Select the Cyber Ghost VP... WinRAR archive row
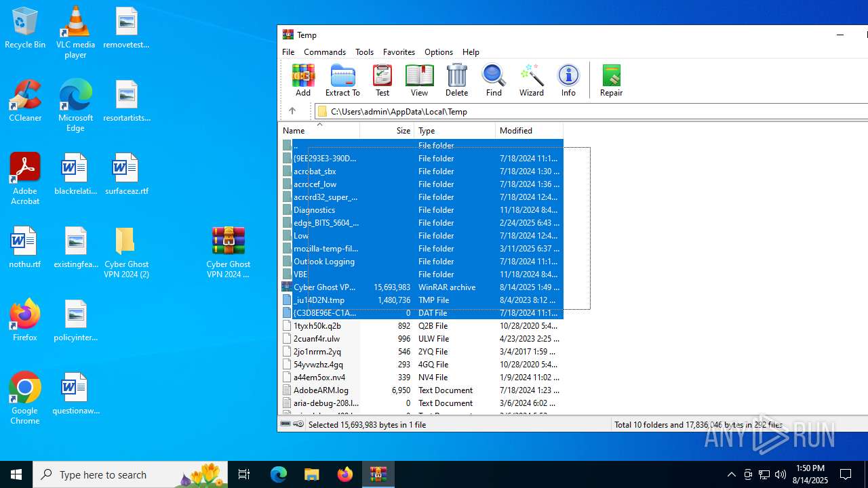868x488 pixels. click(x=421, y=287)
